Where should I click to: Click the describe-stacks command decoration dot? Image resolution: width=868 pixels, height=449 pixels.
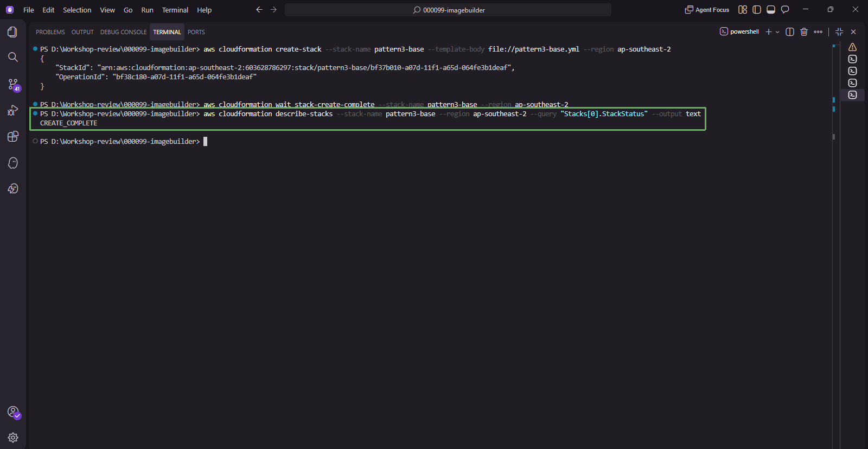pos(35,113)
